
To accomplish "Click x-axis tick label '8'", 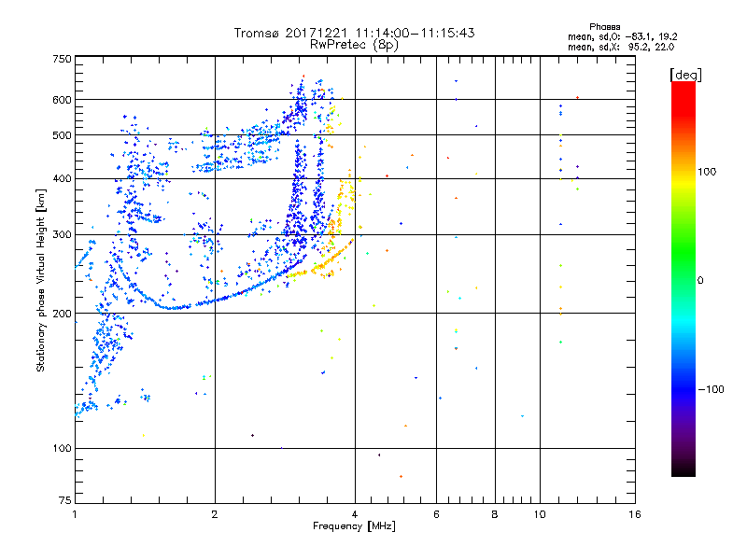I will coord(495,514).
